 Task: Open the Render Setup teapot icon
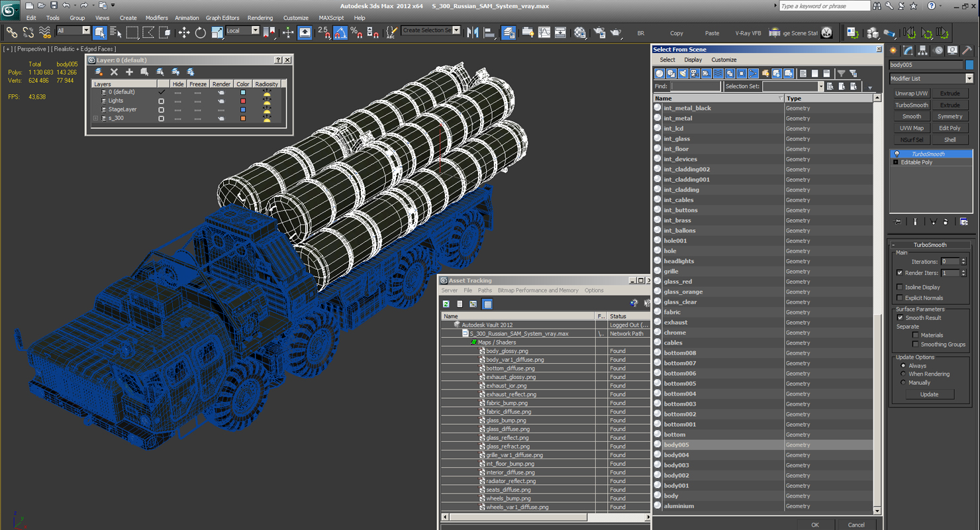point(599,32)
